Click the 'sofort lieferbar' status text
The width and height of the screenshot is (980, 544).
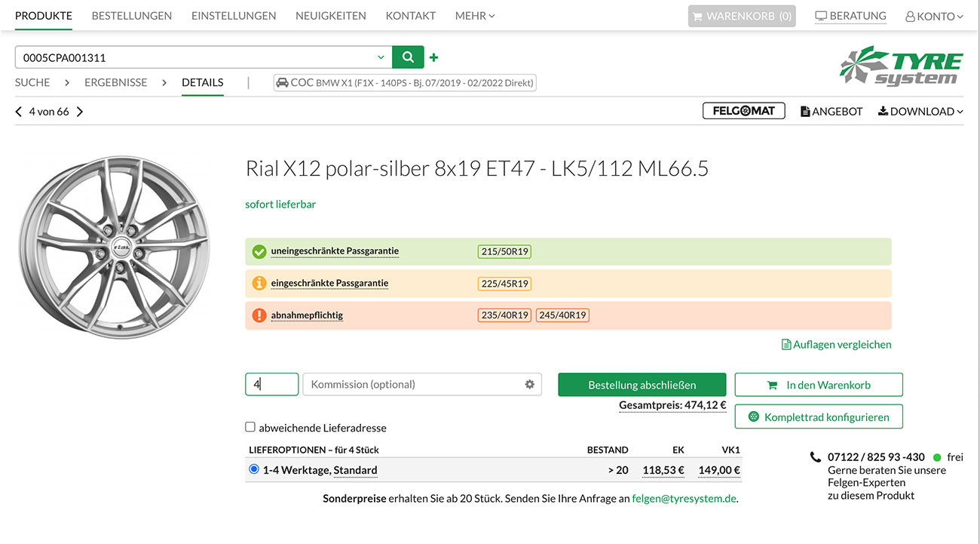(x=280, y=204)
